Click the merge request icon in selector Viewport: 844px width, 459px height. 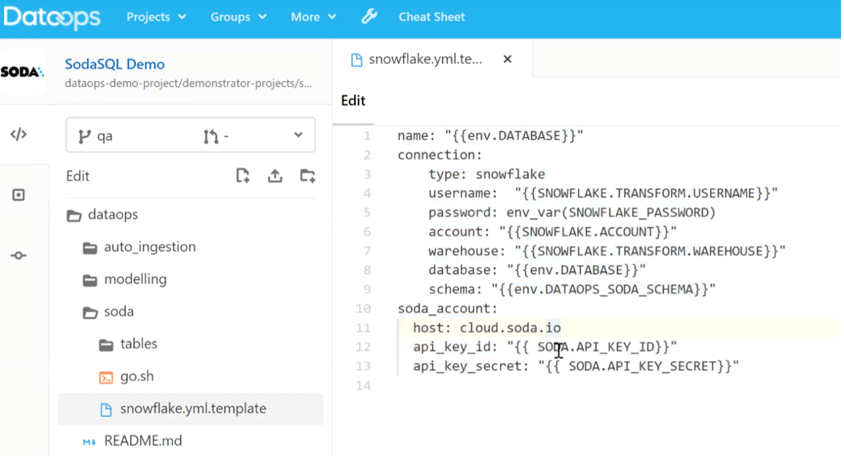210,137
